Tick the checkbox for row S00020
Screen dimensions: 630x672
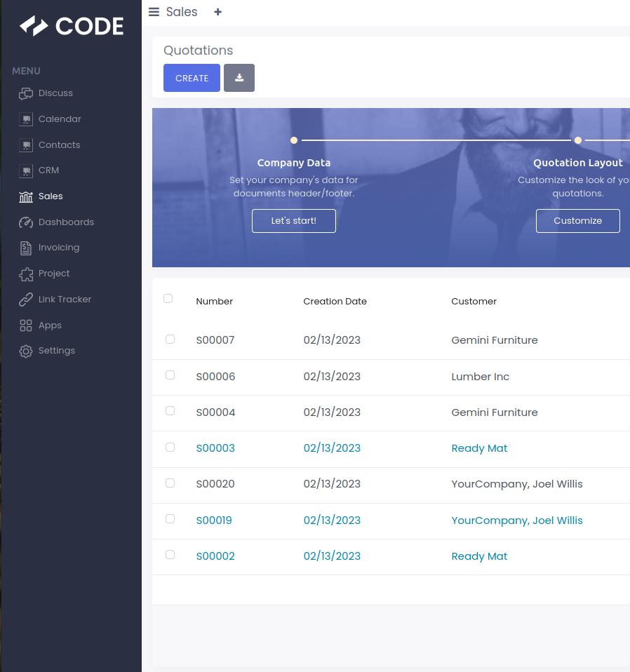[170, 483]
